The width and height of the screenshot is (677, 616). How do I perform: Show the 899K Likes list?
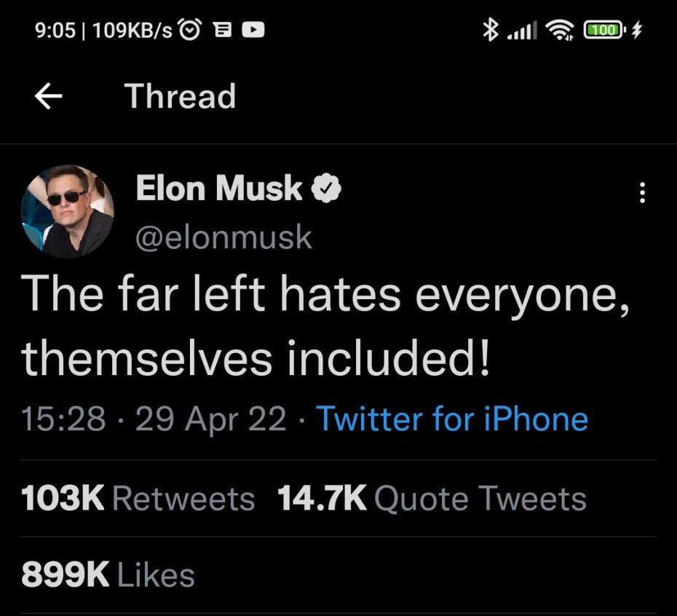click(108, 575)
